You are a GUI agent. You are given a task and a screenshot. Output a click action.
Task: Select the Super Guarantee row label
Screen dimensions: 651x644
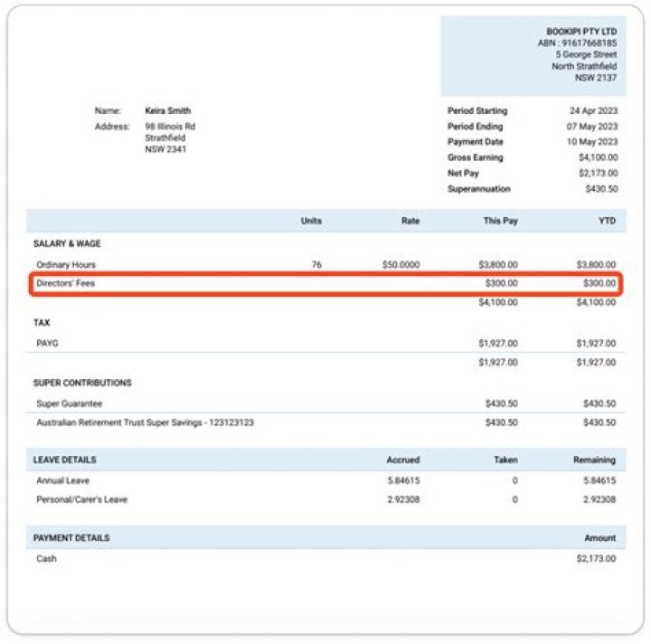click(70, 403)
